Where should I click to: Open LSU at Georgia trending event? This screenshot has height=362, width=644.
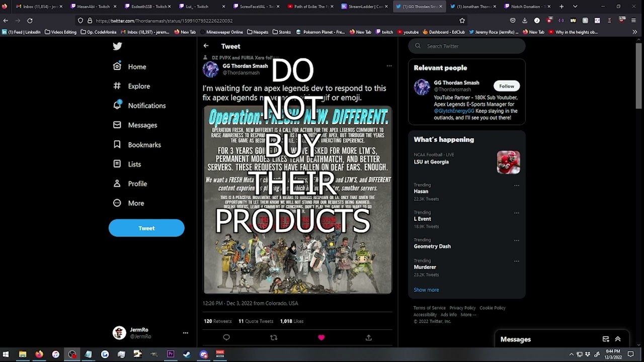(x=431, y=162)
